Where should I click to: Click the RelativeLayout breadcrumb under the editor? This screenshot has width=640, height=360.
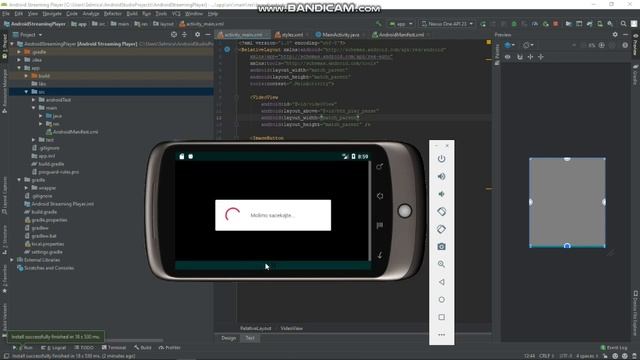pos(256,328)
